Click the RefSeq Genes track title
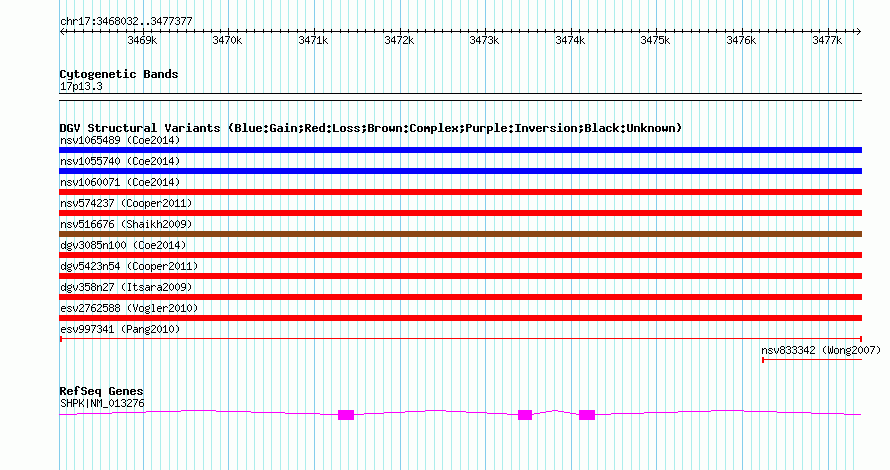The height and width of the screenshot is (470, 890). coord(101,391)
